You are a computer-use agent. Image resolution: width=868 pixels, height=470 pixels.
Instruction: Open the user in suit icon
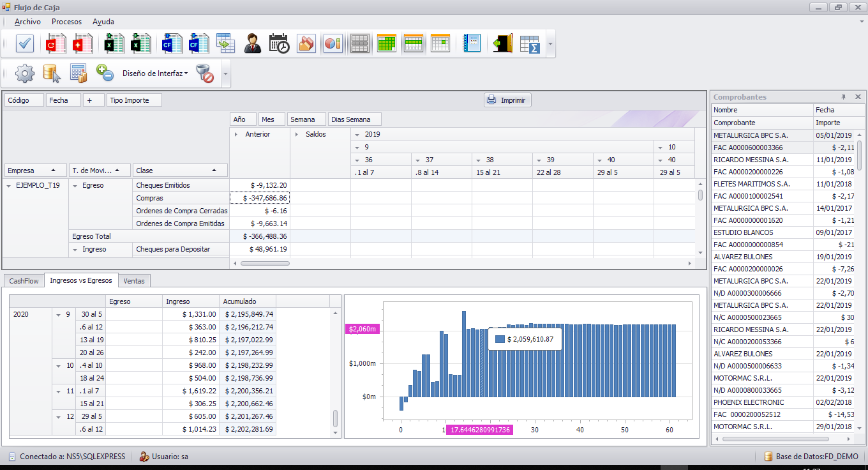click(x=253, y=43)
